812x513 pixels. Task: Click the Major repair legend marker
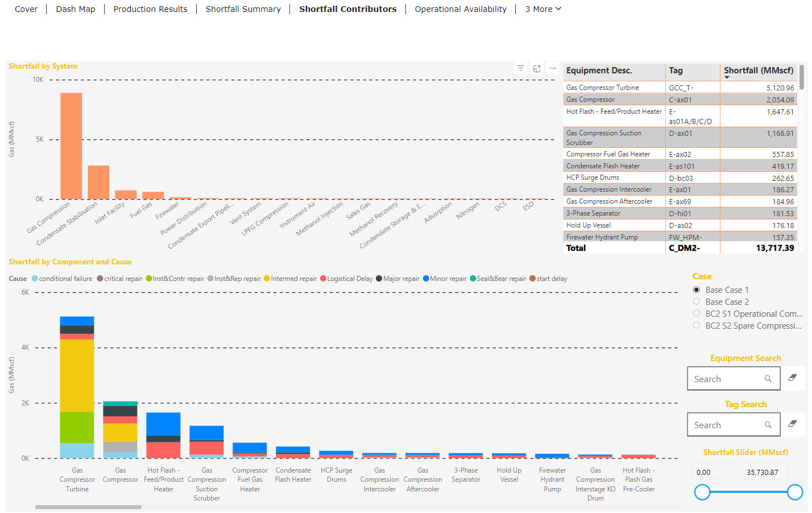pyautogui.click(x=379, y=279)
